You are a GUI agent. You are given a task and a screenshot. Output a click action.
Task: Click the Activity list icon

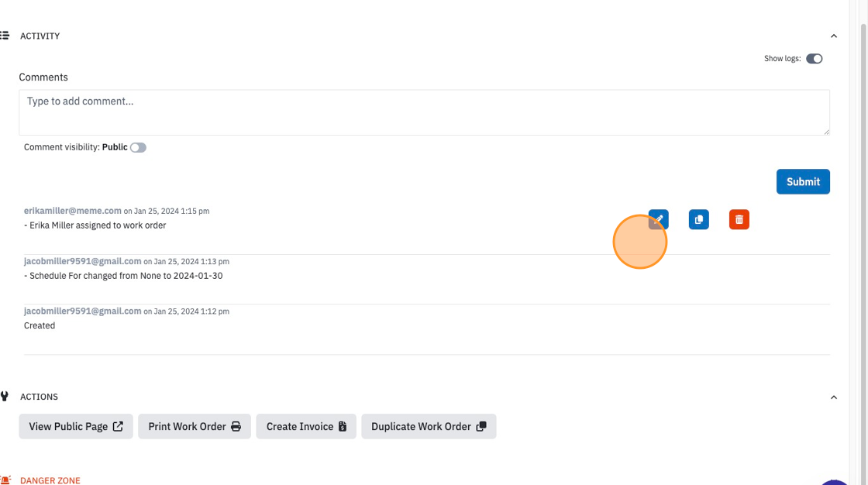(5, 36)
